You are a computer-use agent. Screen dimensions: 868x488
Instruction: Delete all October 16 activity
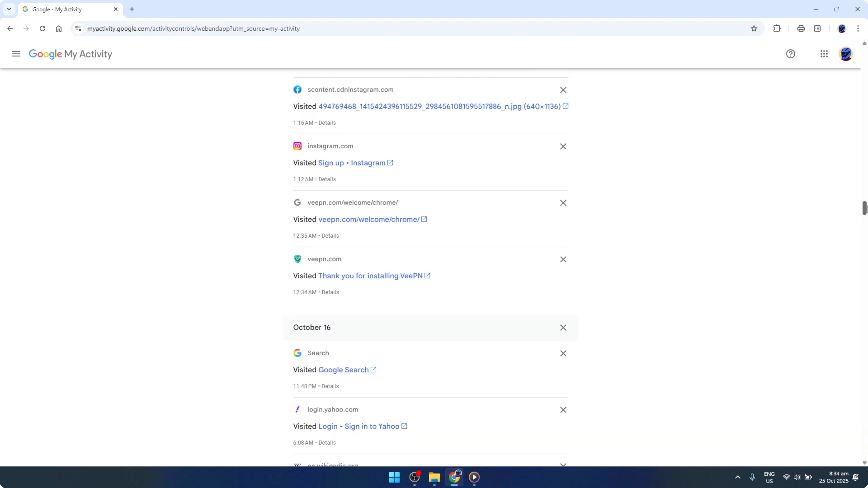pyautogui.click(x=563, y=328)
